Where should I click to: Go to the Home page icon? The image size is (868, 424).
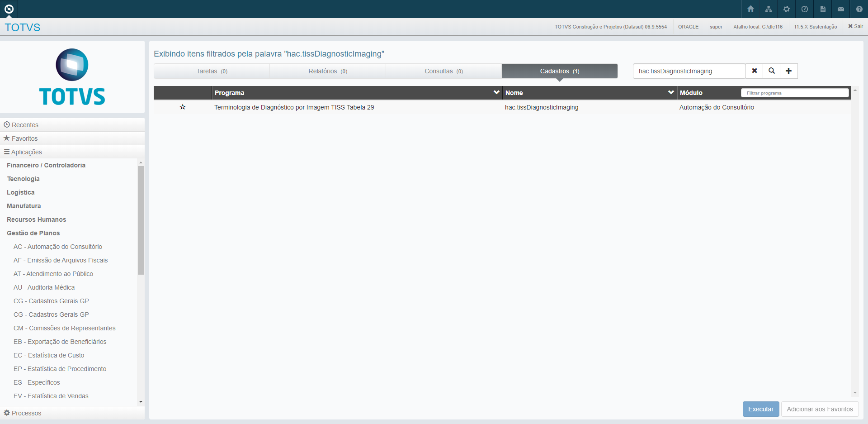coord(750,9)
